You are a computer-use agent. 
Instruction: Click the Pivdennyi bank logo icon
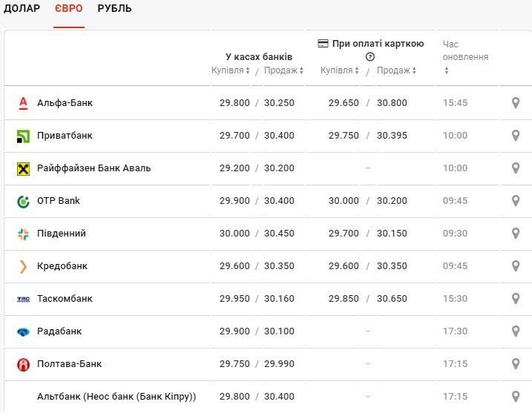[23, 234]
